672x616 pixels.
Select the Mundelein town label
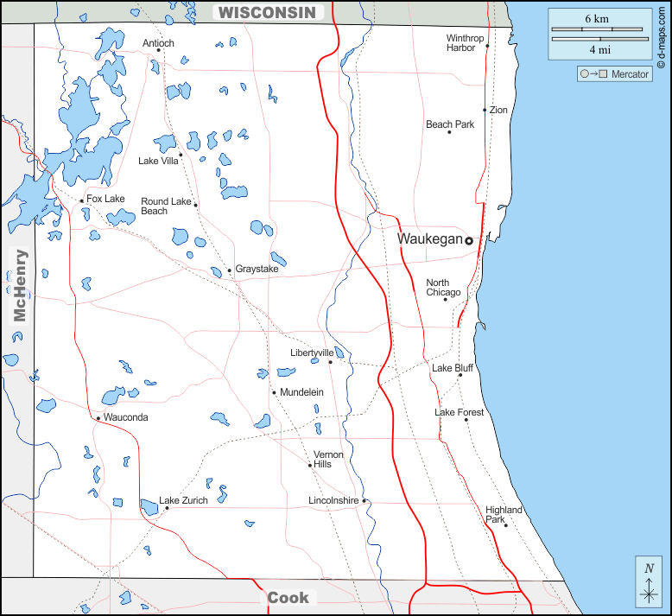pyautogui.click(x=301, y=392)
